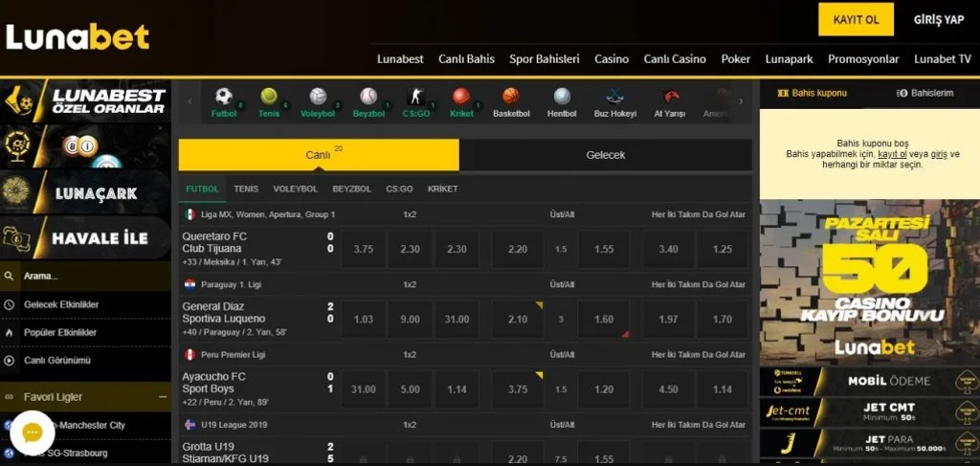Select the TENIS sub-tab
This screenshot has height=466, width=980.
246,189
